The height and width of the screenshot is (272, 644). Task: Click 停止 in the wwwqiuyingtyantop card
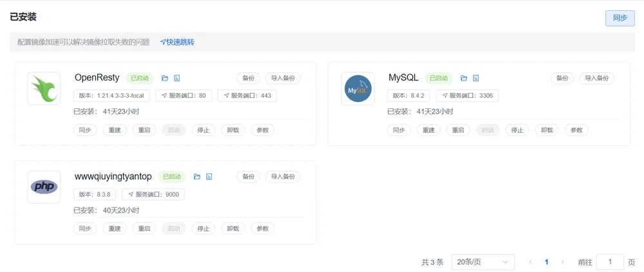pos(204,228)
